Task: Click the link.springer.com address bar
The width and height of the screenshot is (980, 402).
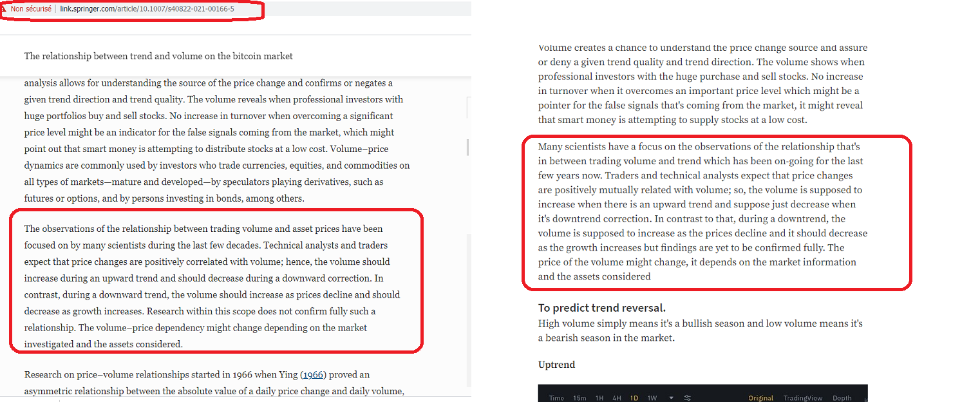Action: [x=147, y=9]
